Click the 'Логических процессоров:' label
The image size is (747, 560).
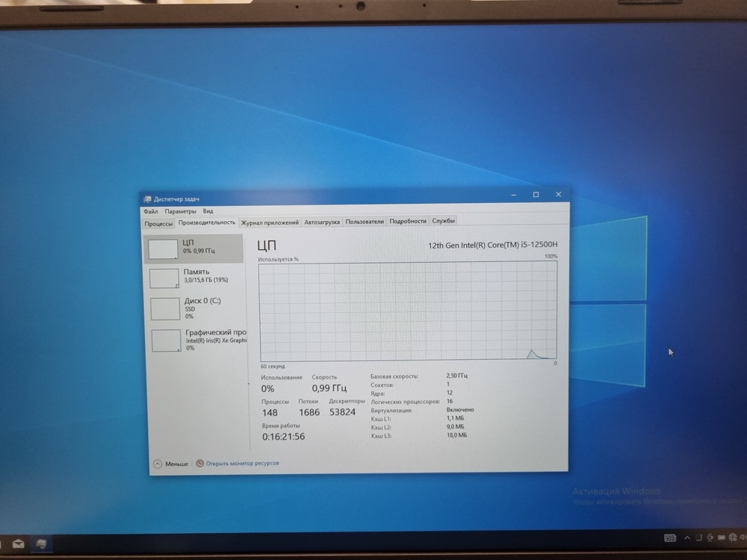click(405, 402)
